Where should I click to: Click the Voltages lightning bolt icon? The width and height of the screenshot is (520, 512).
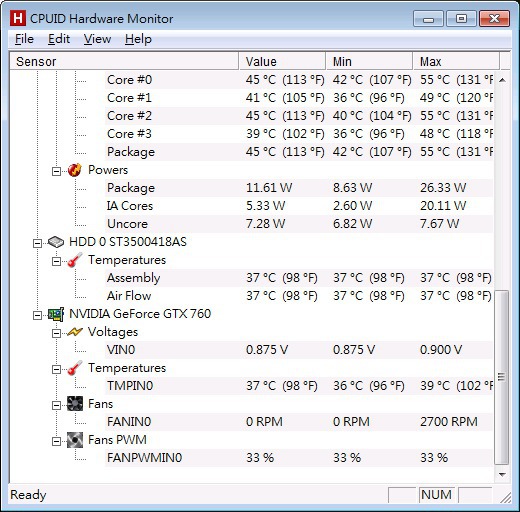coord(75,332)
